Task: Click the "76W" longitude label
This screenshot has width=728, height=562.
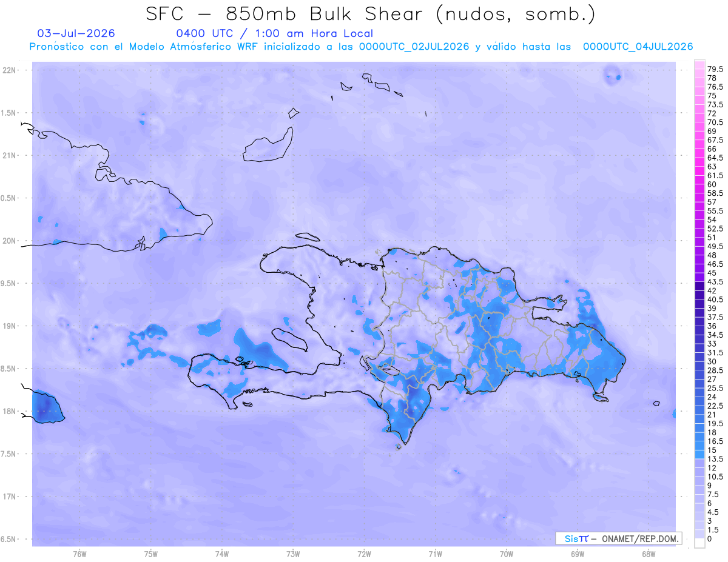Action: pos(79,554)
